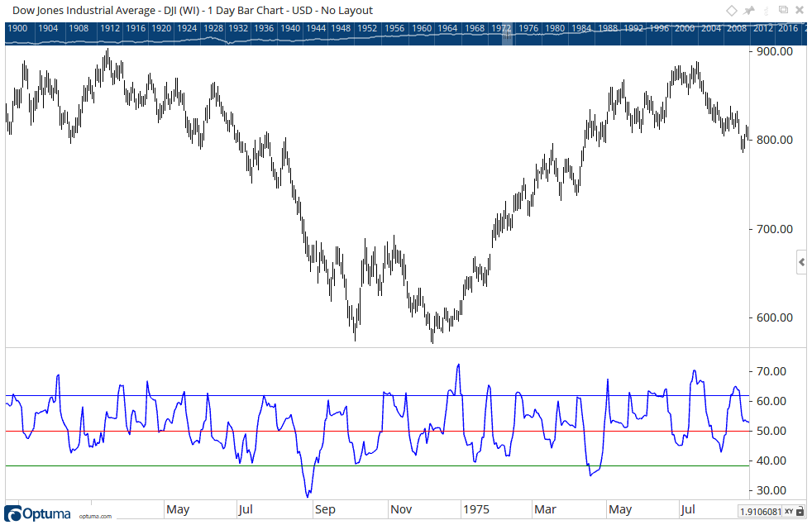Click the 50.00 indicator scale label

click(x=771, y=431)
